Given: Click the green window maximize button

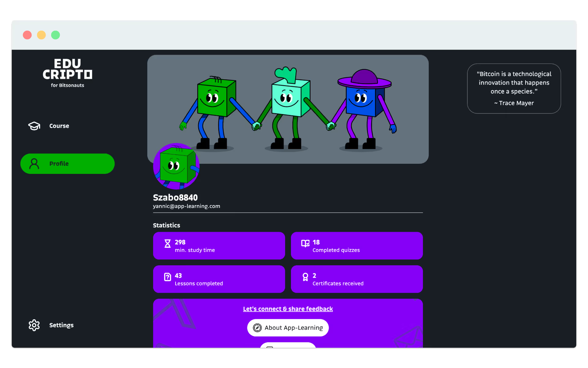Looking at the screenshot, I should point(55,35).
